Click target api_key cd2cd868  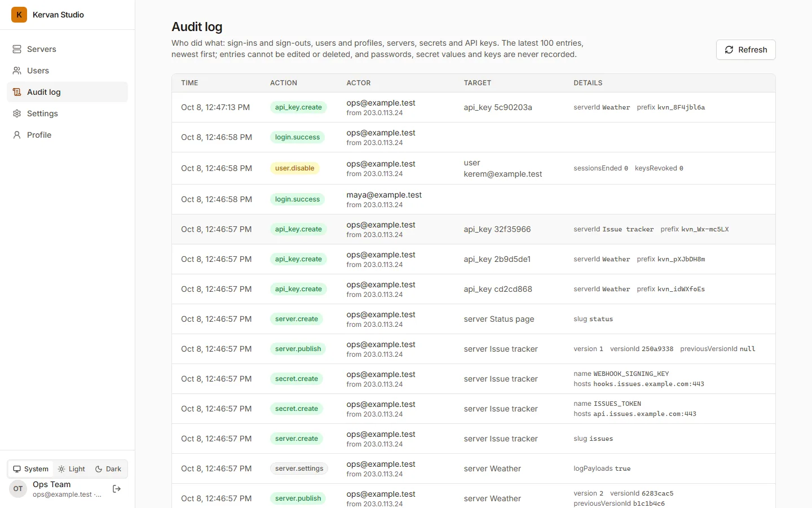point(498,289)
